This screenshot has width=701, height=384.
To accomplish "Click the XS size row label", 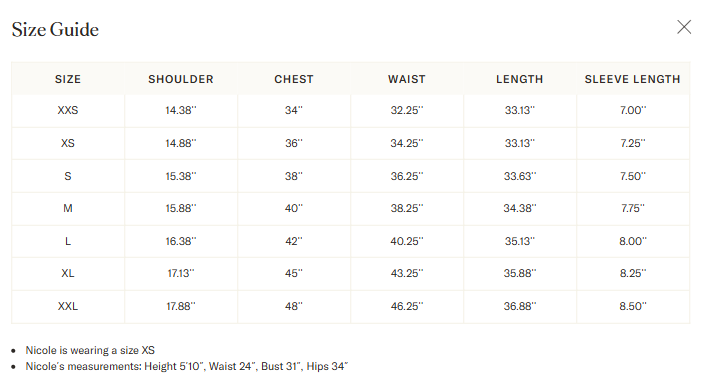I will tap(68, 143).
